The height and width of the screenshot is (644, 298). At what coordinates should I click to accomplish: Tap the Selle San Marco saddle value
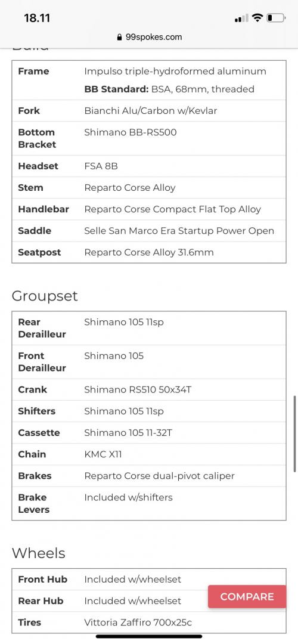(179, 231)
